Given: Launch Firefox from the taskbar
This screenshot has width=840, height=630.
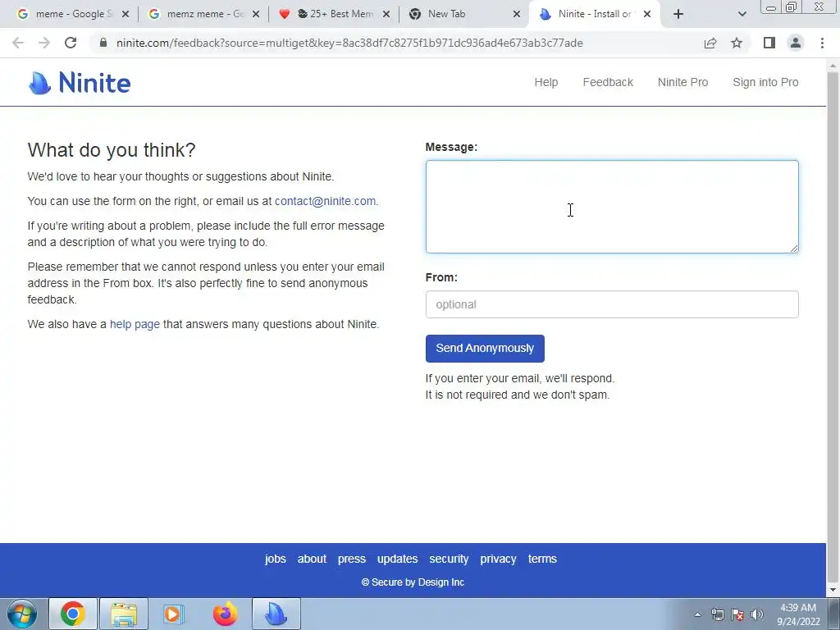Looking at the screenshot, I should pyautogui.click(x=225, y=614).
